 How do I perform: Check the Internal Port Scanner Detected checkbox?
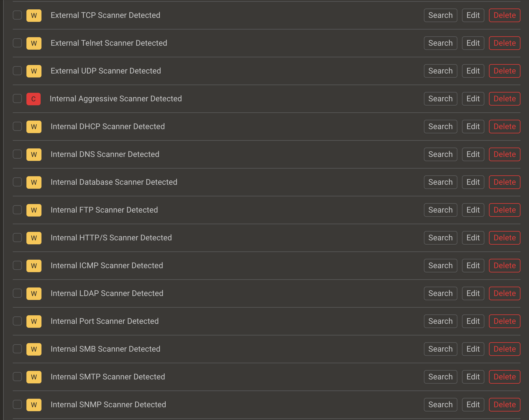point(17,321)
